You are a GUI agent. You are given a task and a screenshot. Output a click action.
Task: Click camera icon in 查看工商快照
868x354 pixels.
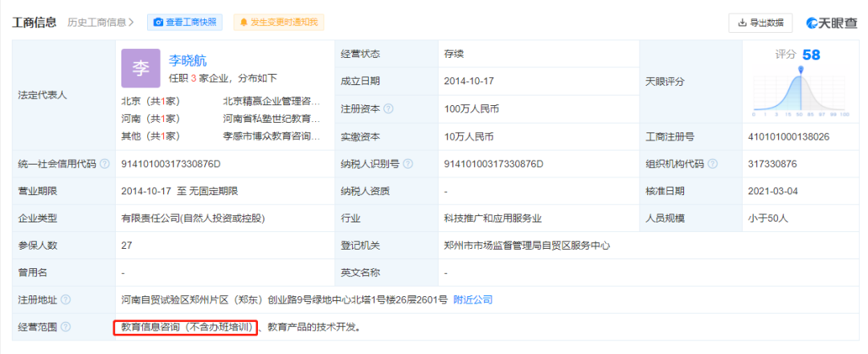158,22
